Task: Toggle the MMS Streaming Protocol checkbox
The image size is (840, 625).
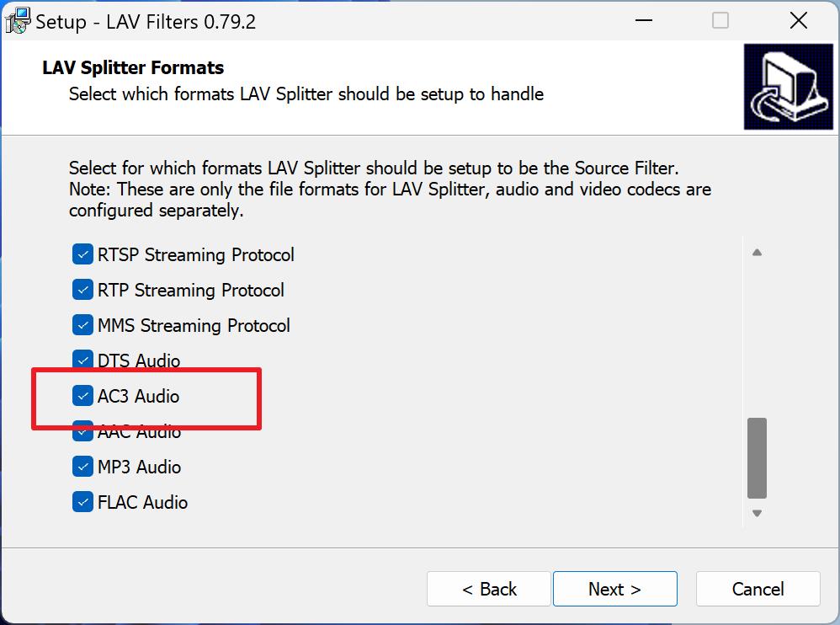Action: click(82, 325)
